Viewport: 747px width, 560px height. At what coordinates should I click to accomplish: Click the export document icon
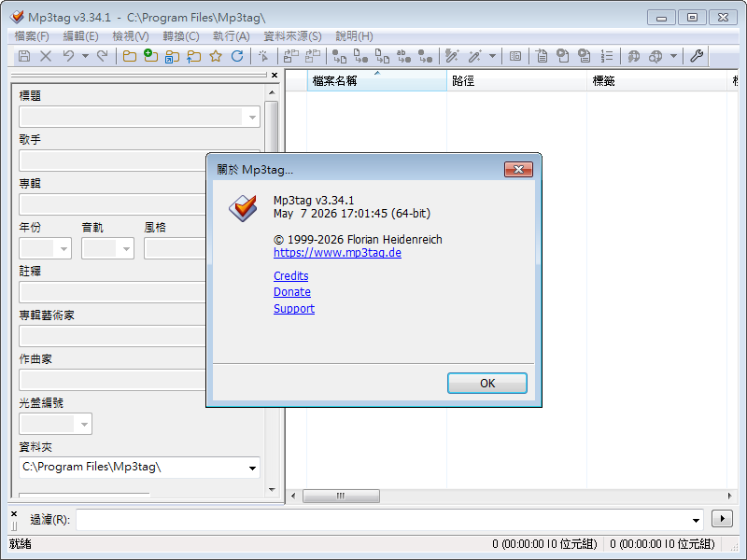[542, 56]
